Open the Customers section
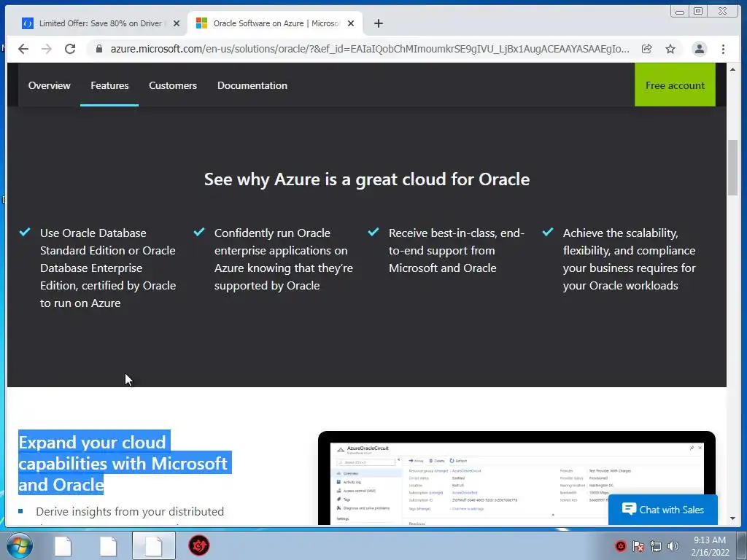Screen dimensions: 747x560 pyautogui.click(x=173, y=86)
